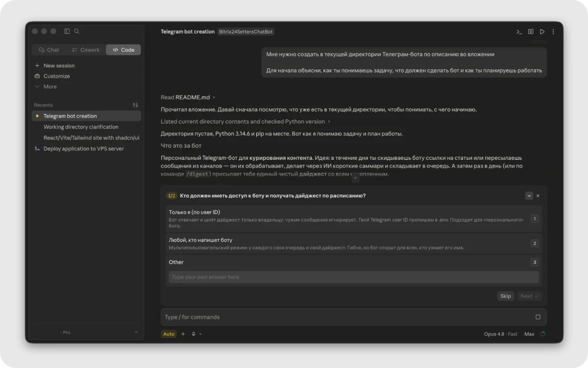Skip the current question
Screen dimensions: 588x368
506,296
